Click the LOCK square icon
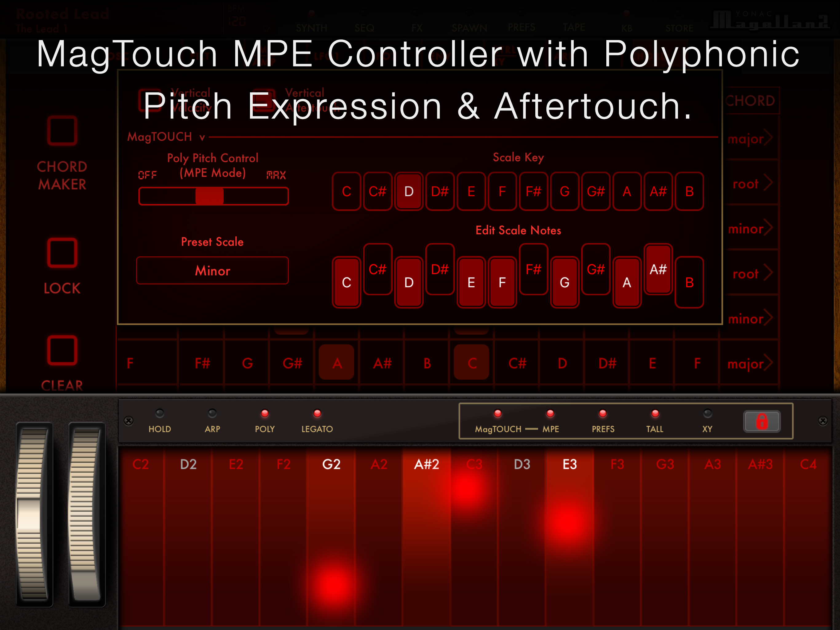 [x=62, y=253]
